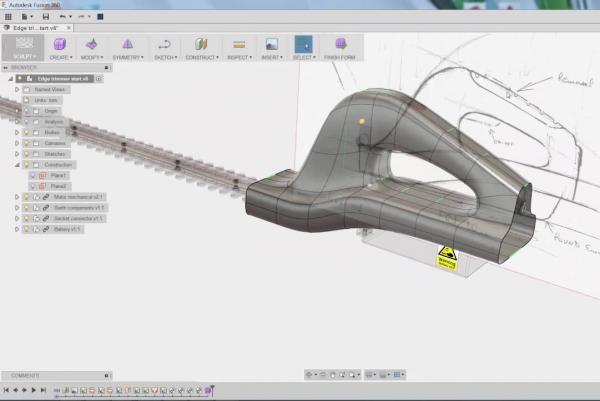Image resolution: width=600 pixels, height=401 pixels.
Task: Hide the Sketches folder
Action: (26, 154)
